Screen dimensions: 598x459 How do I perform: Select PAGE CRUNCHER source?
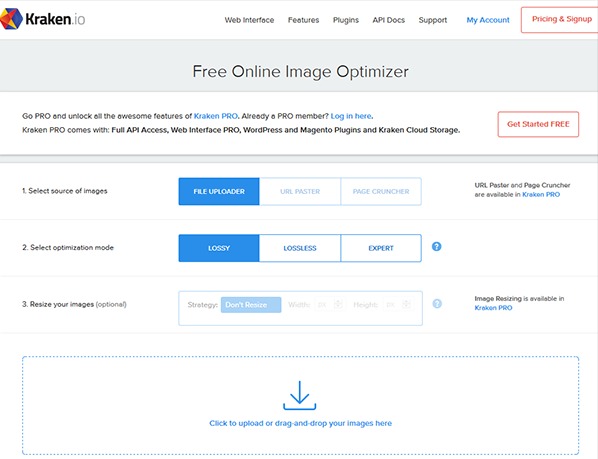381,191
